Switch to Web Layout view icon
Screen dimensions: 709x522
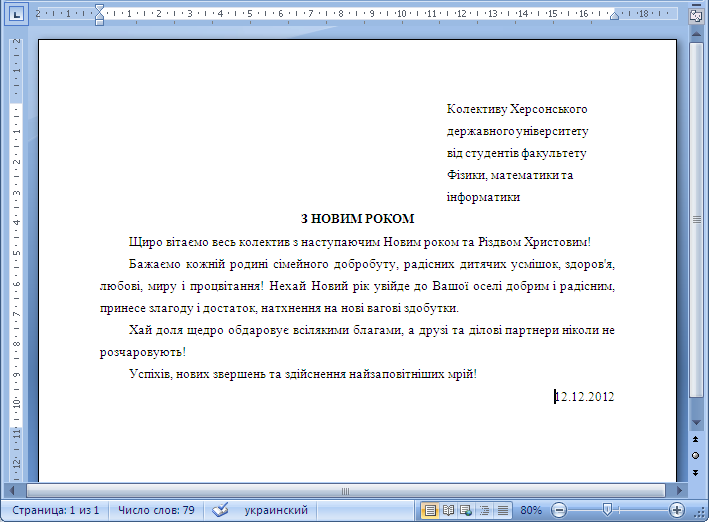tap(466, 510)
